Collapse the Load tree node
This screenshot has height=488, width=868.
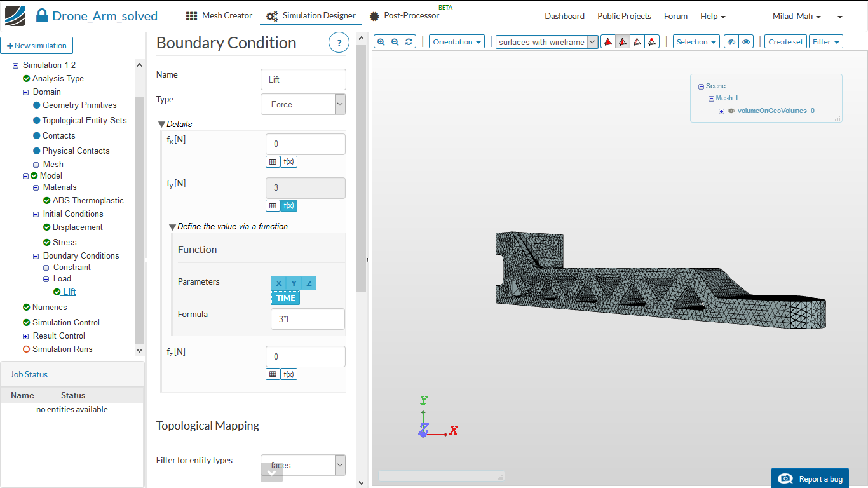(46, 279)
